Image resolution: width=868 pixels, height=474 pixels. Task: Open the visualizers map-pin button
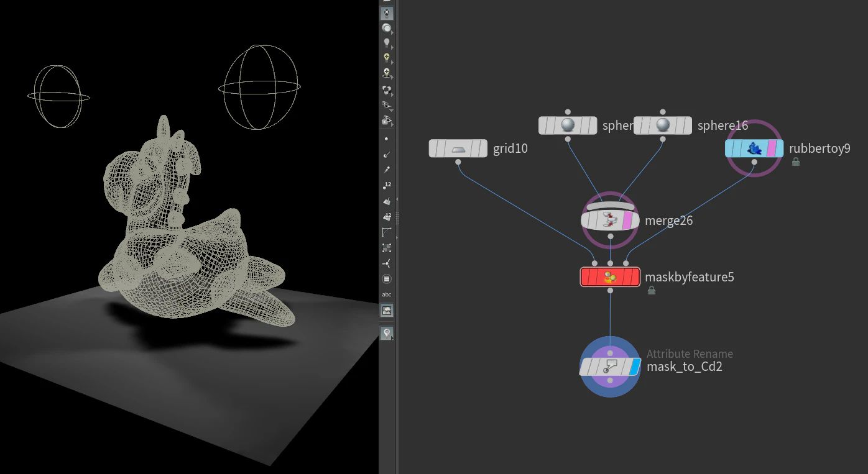click(x=387, y=333)
